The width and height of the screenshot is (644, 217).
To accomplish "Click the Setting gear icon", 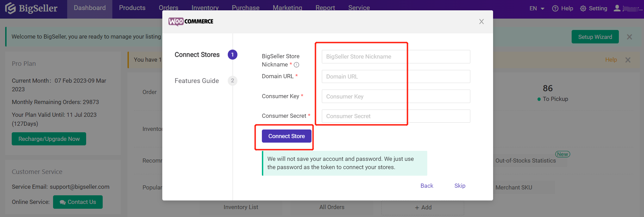I will (583, 9).
